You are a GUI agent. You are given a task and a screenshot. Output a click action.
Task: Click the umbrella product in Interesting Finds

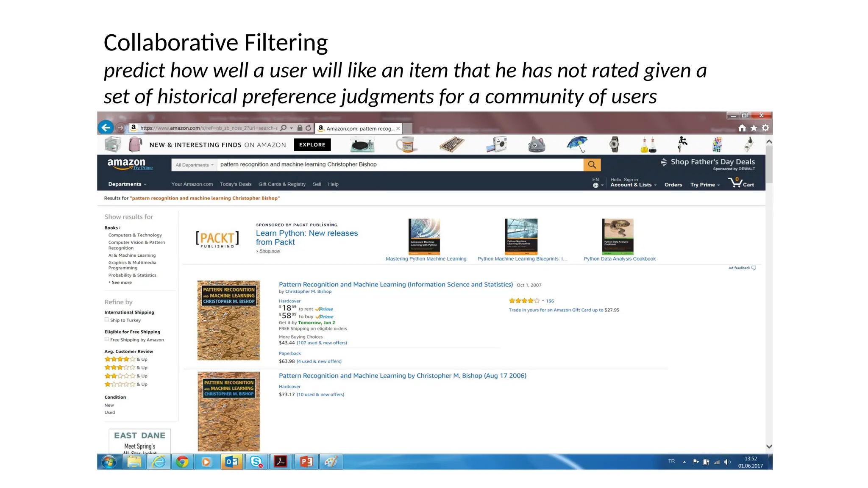pos(577,144)
